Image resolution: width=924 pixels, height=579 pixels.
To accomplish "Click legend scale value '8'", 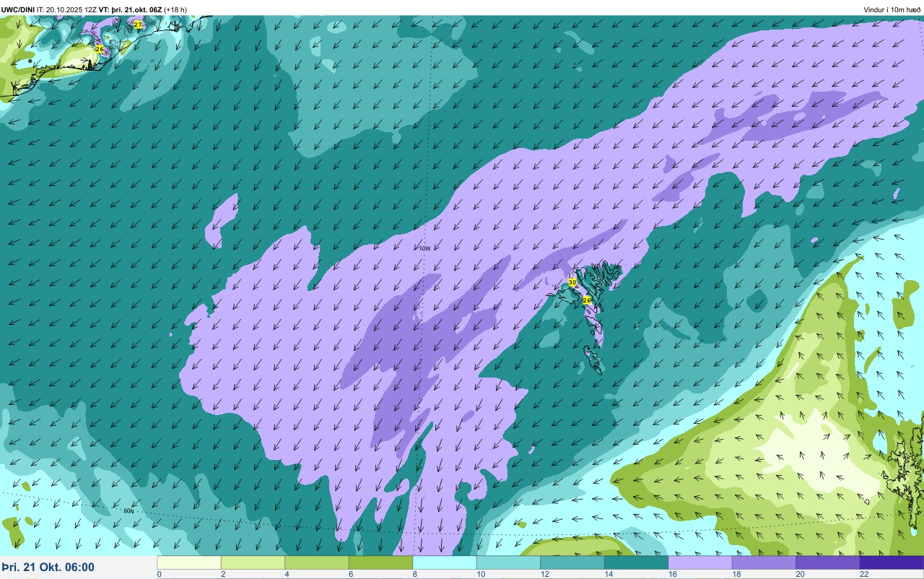I will (x=414, y=574).
